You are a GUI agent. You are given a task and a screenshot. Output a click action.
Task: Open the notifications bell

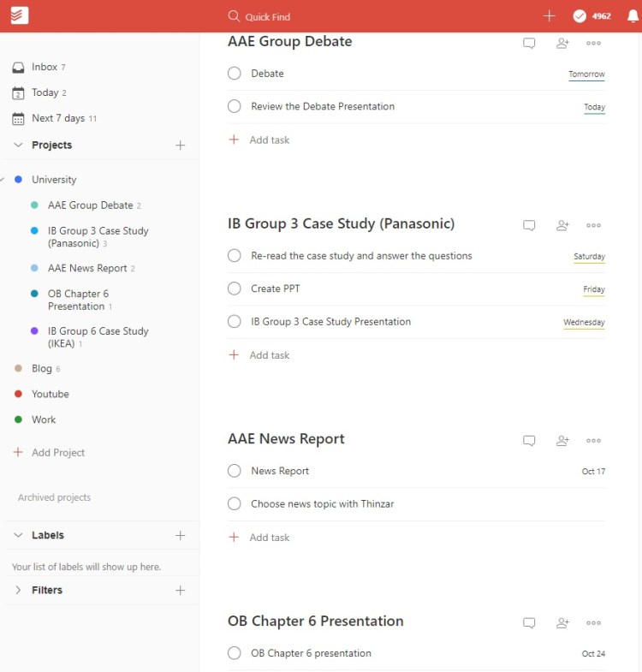click(633, 15)
